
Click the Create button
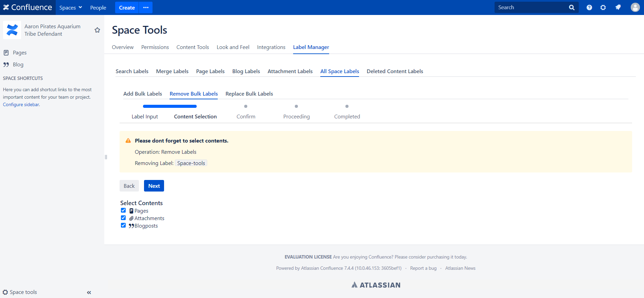[127, 7]
